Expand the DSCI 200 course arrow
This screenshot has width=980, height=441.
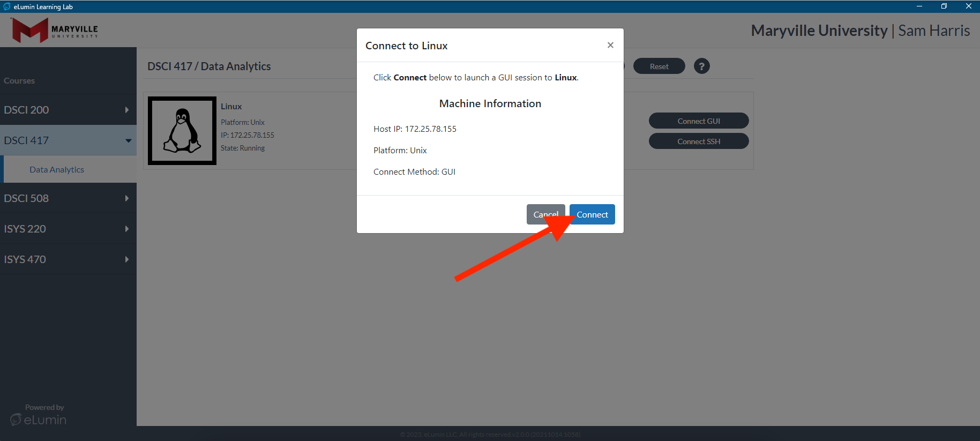point(127,110)
